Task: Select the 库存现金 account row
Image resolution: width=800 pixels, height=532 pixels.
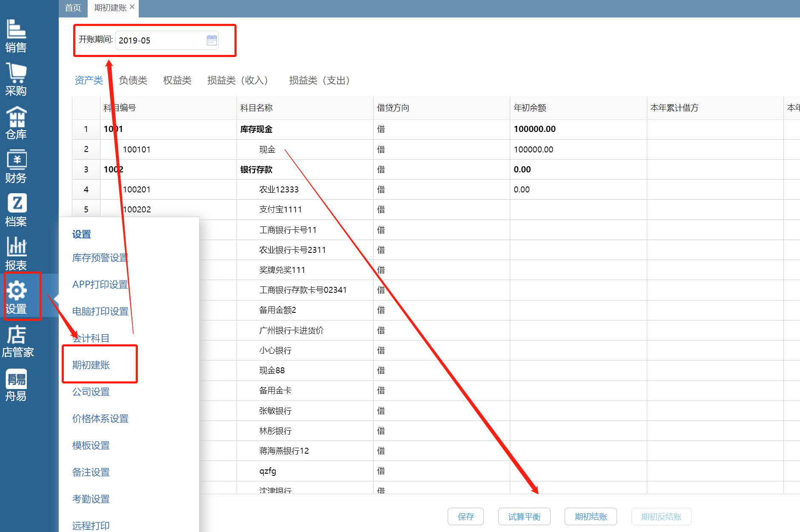Action: click(436, 129)
